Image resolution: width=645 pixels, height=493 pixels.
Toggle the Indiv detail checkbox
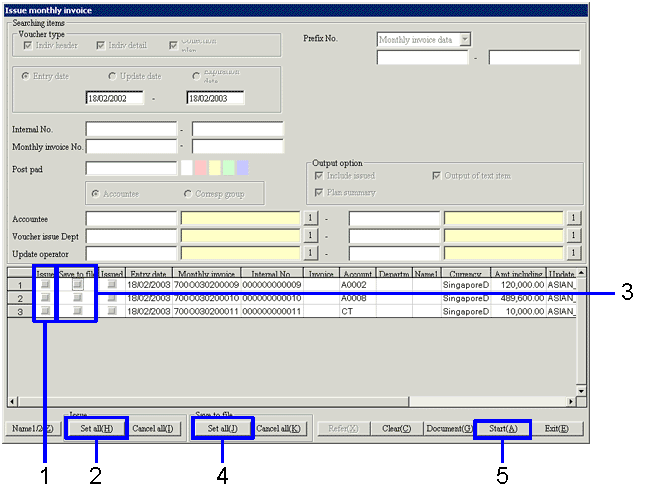(x=100, y=45)
